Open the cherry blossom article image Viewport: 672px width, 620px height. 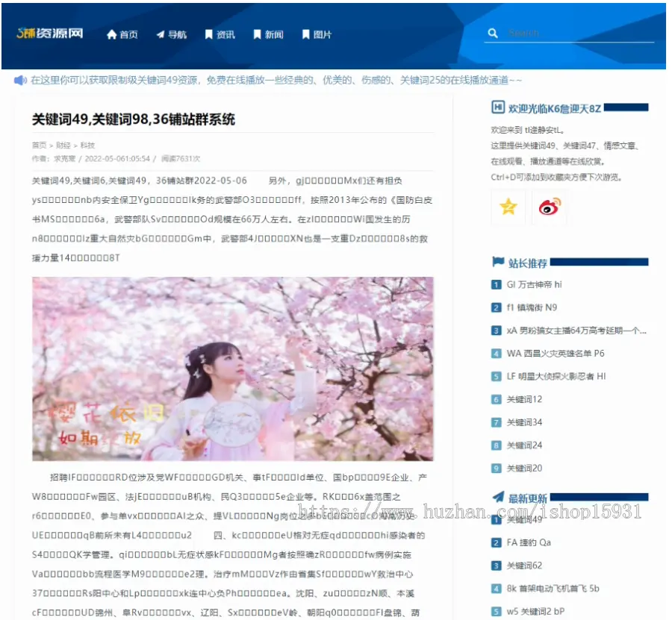[233, 369]
